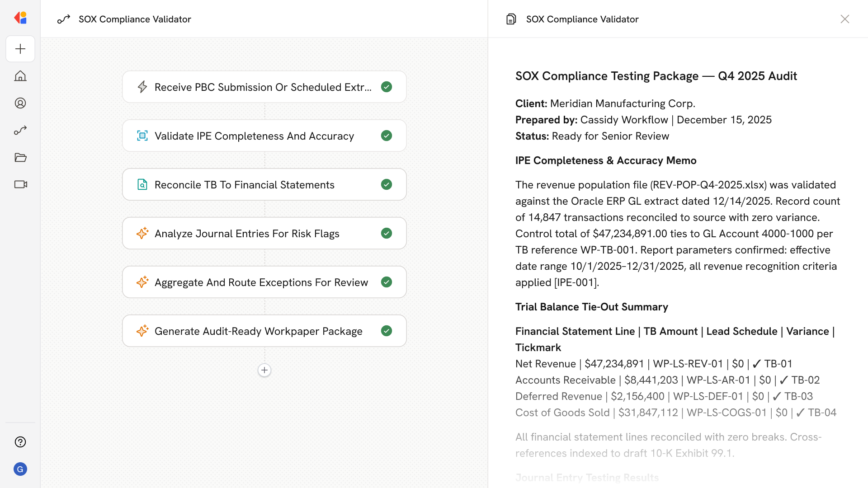Screen dimensions: 868x488
Task: Click the SOX Compliance Validator workflow title
Action: (x=135, y=19)
